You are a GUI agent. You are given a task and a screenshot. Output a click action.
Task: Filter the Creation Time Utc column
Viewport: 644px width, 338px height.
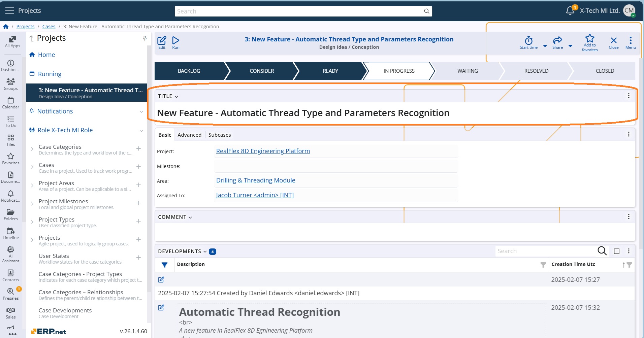(x=629, y=265)
